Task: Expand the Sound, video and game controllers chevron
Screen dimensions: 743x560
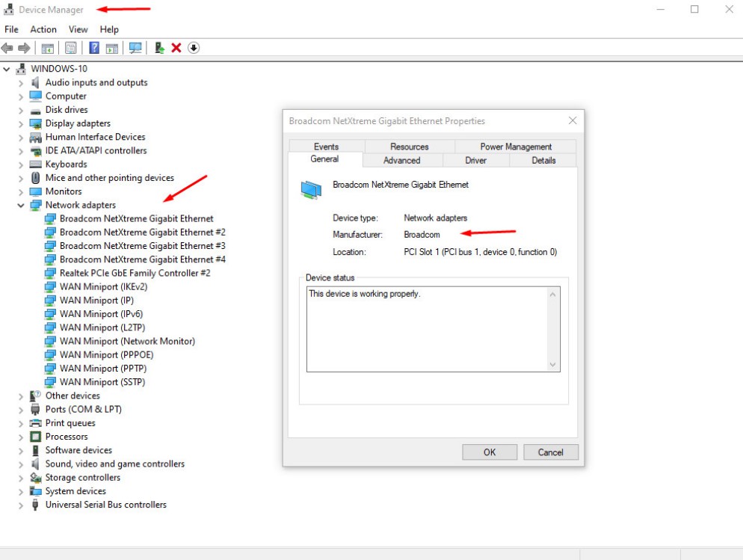Action: click(x=21, y=464)
